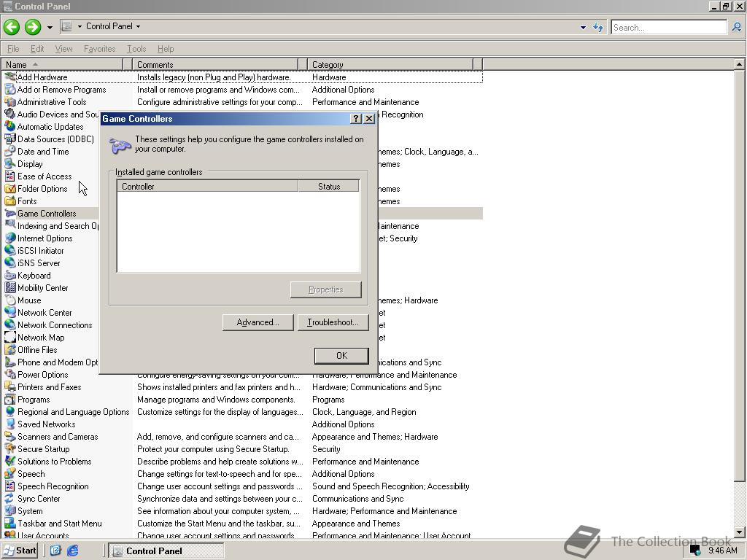
Task: Open the Tools menu
Action: point(136,49)
